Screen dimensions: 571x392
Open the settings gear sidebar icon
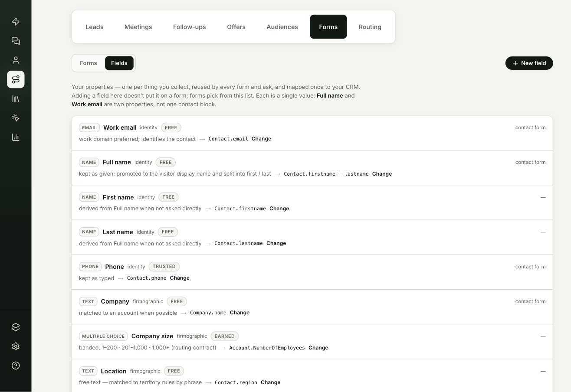[16, 346]
